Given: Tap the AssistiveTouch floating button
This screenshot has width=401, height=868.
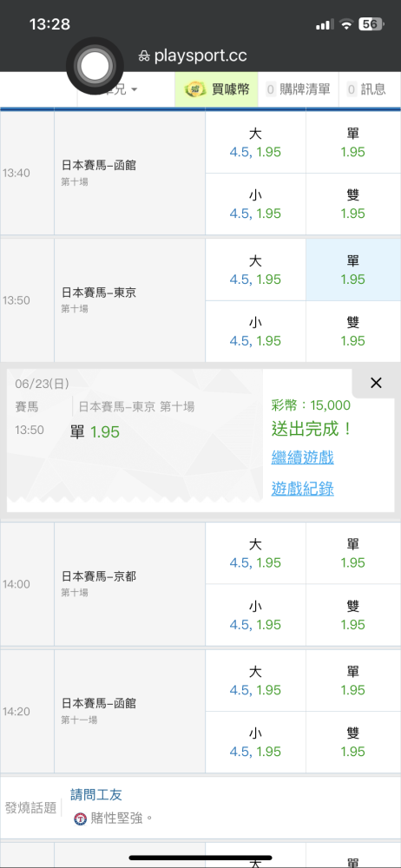Looking at the screenshot, I should tap(95, 65).
